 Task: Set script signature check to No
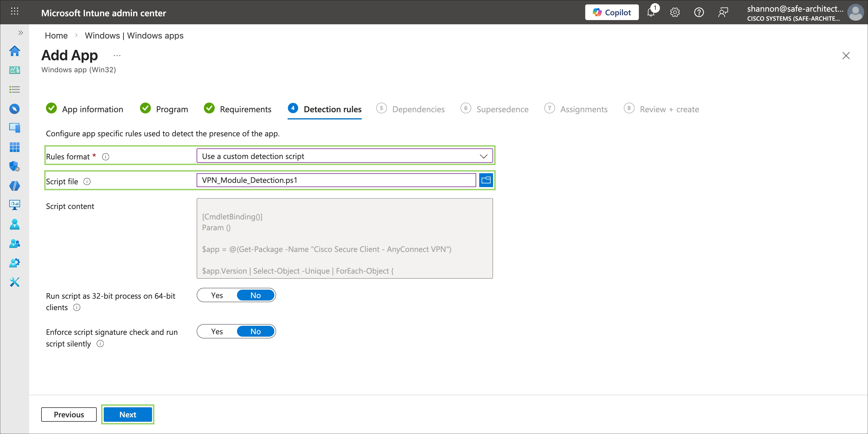[255, 332]
